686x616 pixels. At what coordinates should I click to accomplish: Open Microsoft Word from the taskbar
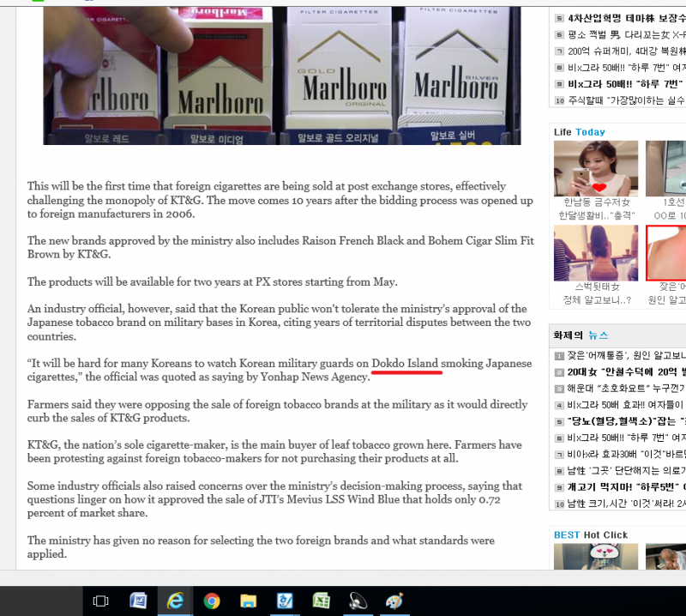tap(138, 601)
